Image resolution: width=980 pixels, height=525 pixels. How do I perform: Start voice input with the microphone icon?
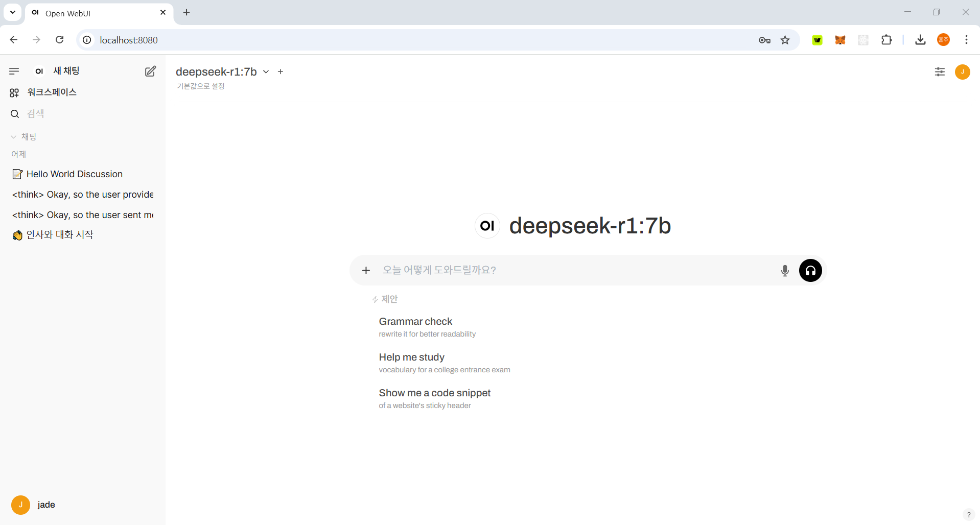coord(785,271)
